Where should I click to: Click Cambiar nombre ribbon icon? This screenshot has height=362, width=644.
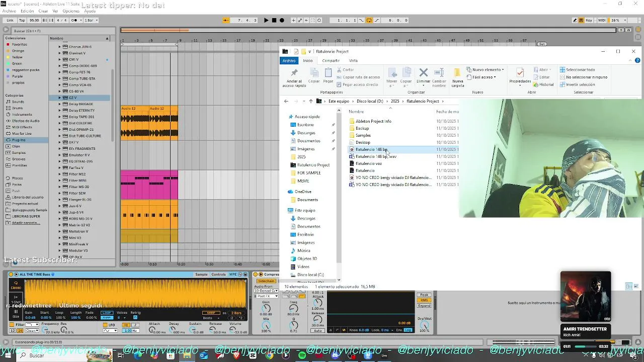[439, 73]
